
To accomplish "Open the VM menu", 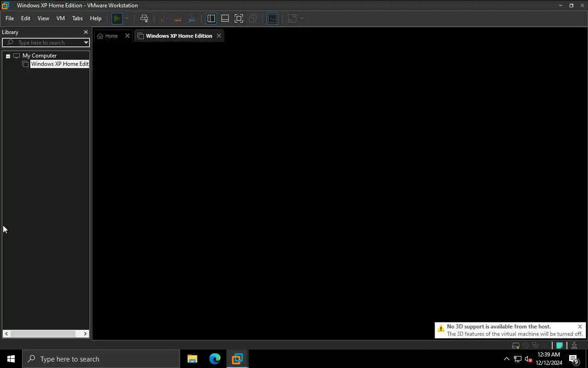I will [61, 18].
